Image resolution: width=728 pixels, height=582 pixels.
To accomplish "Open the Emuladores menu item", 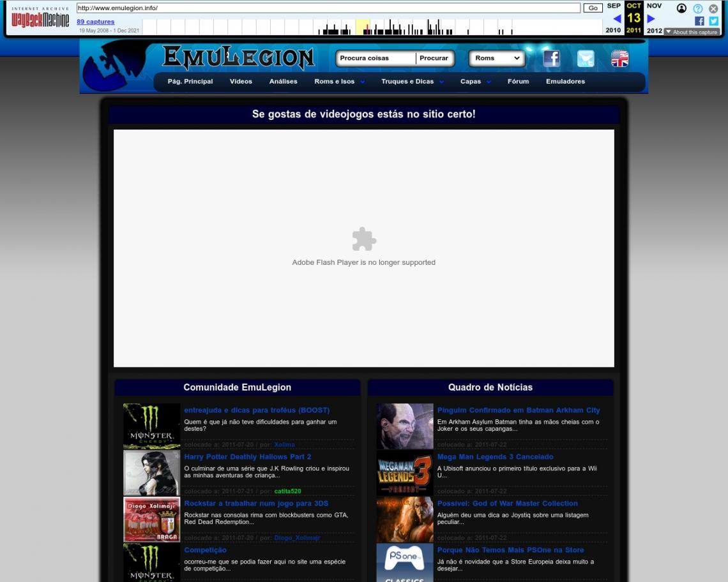I will click(x=566, y=81).
